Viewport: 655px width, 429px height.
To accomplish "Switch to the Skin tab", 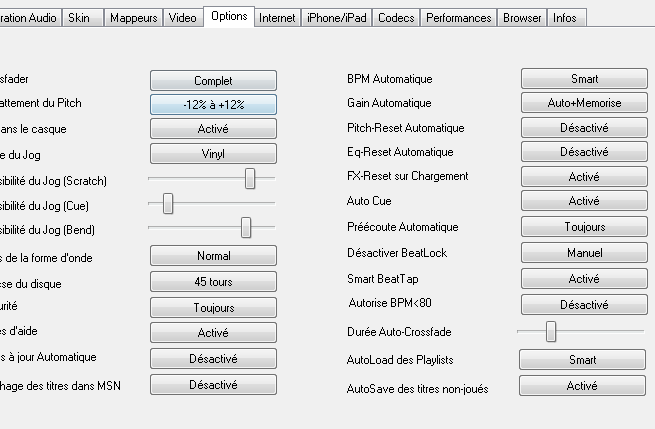I will 78,18.
